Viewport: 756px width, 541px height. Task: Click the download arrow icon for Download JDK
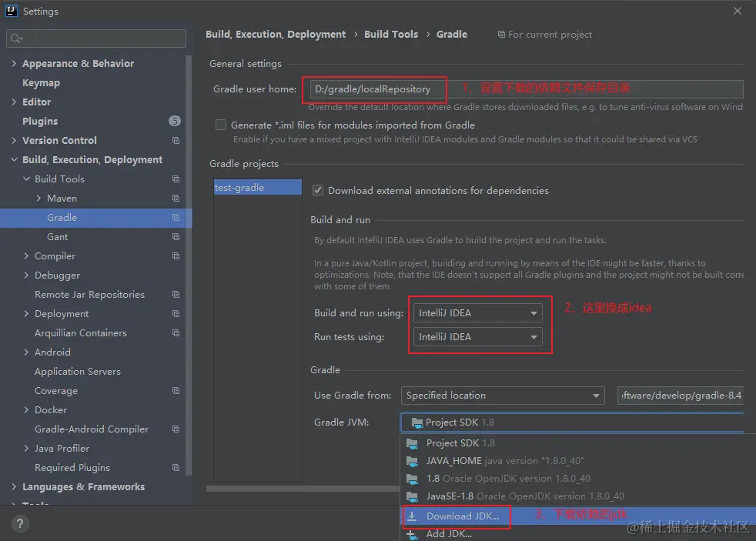pyautogui.click(x=412, y=516)
